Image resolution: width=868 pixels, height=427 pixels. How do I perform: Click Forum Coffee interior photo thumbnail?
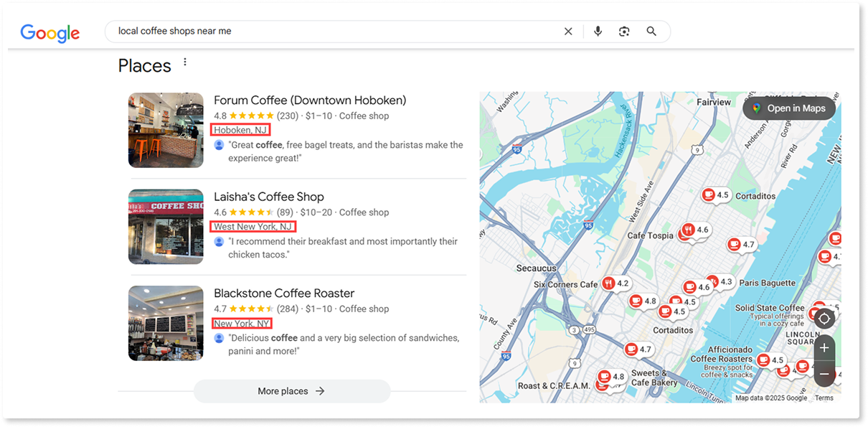point(166,130)
